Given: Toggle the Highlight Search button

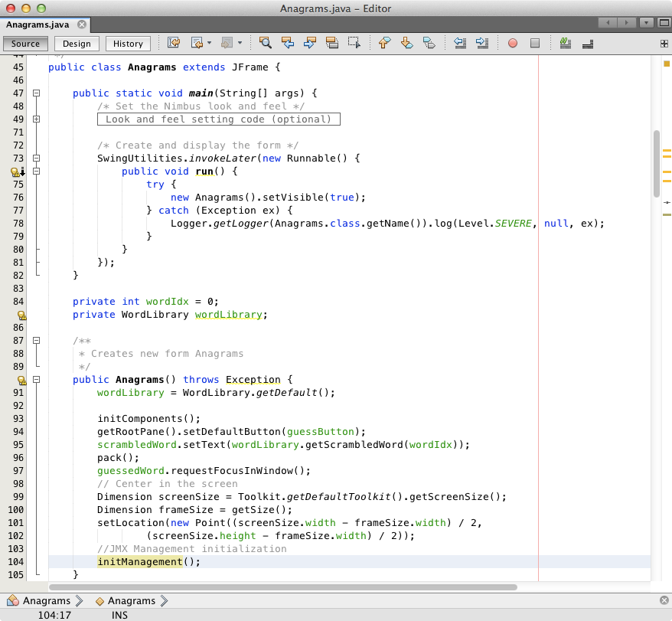Looking at the screenshot, I should coord(332,44).
